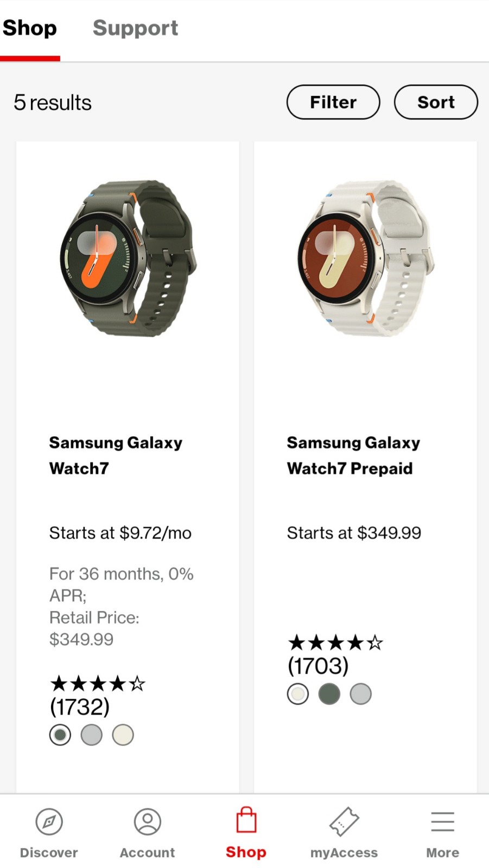This screenshot has width=489, height=868.
Task: Select the Shop tab at top
Action: [30, 28]
